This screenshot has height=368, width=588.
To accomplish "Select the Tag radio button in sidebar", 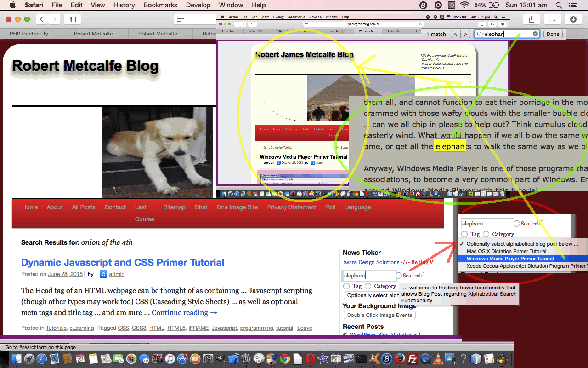I will pyautogui.click(x=346, y=286).
